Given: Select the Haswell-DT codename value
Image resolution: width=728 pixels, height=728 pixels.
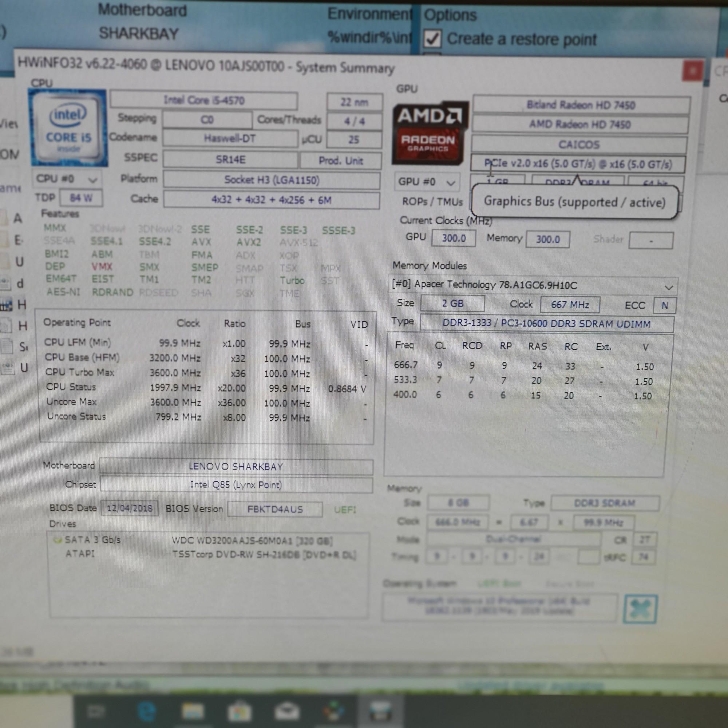Looking at the screenshot, I should [x=230, y=138].
